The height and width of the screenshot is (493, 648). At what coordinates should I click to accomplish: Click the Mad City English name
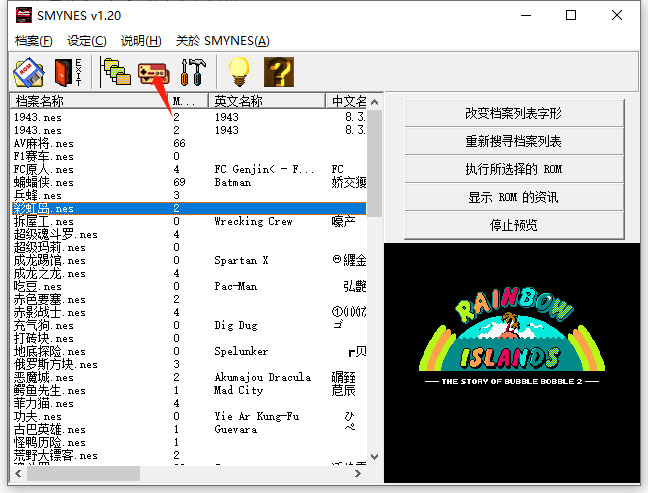(x=238, y=390)
